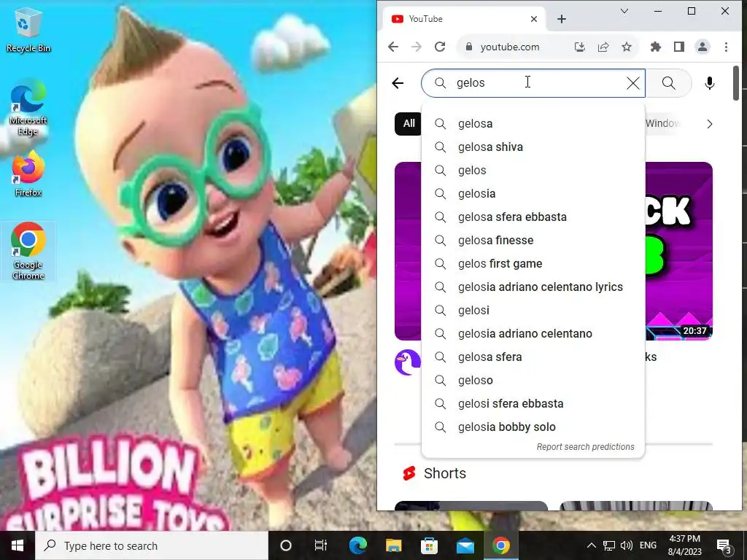Launch Microsoft Edge from the taskbar
Viewport: 747px width, 560px height.
click(x=358, y=545)
